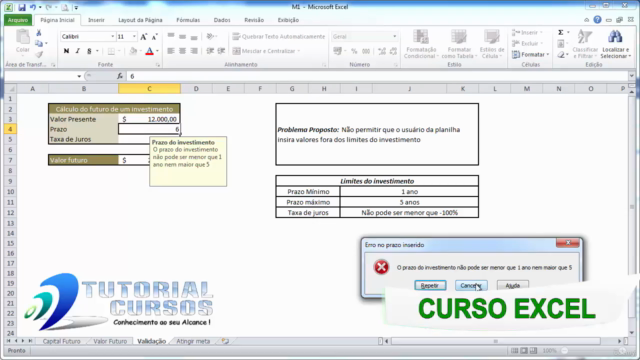The width and height of the screenshot is (640, 360).
Task: Apply the percent style icon
Action: [x=354, y=51]
